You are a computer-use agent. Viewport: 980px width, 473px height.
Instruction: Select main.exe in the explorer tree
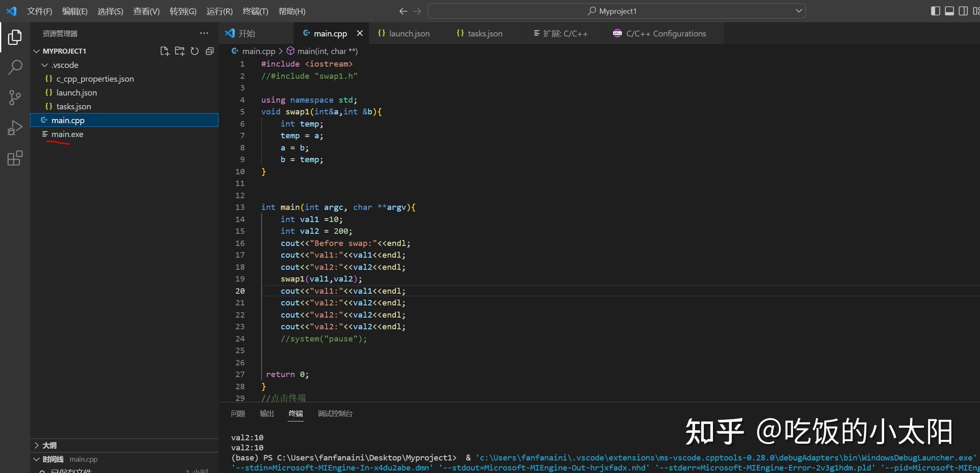tap(124, 134)
